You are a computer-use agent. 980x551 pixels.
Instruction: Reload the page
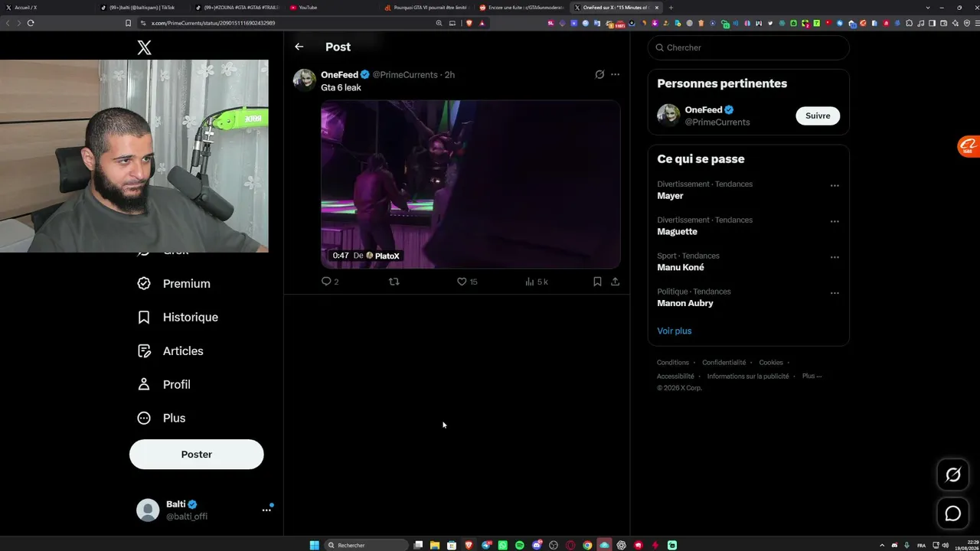31,23
